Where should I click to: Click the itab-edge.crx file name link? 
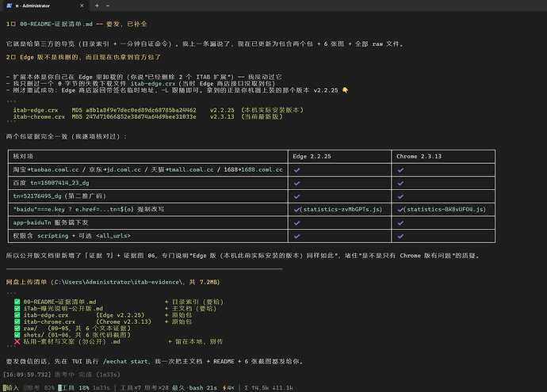point(153,84)
